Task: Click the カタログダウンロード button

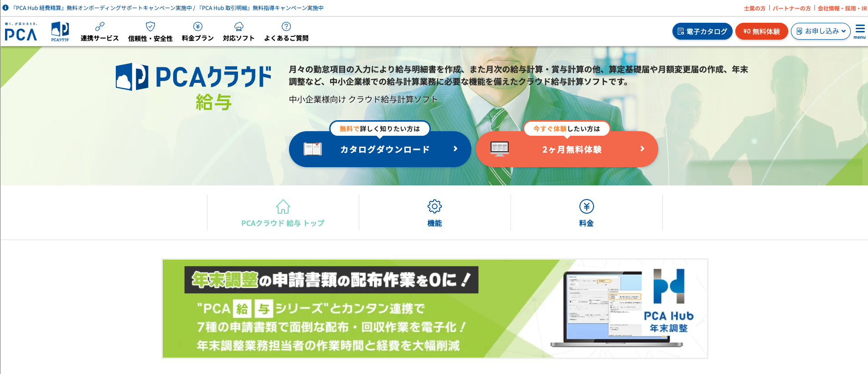Action: (x=380, y=149)
